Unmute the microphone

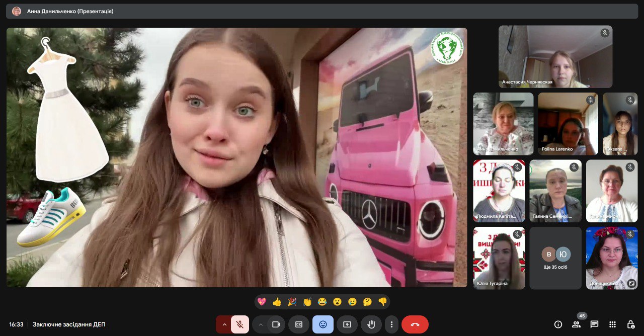pyautogui.click(x=240, y=324)
